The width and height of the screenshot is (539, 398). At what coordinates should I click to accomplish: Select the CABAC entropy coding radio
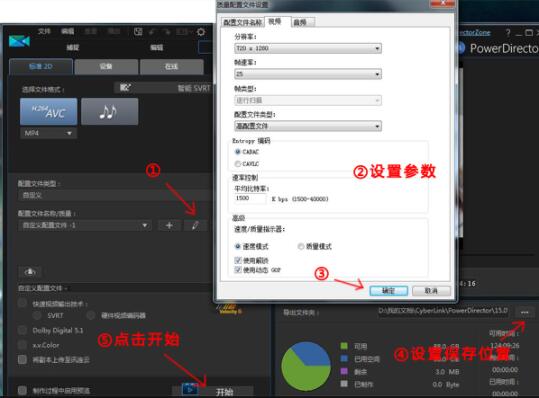pos(238,152)
